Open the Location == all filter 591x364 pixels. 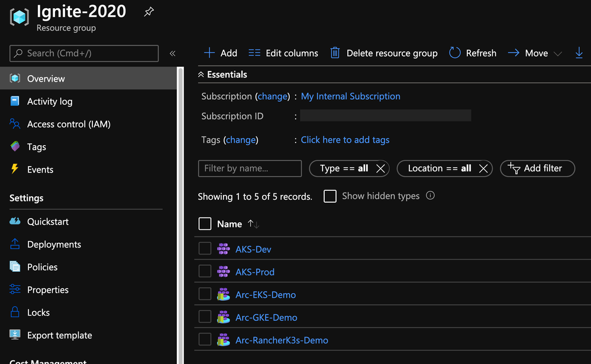coord(440,168)
